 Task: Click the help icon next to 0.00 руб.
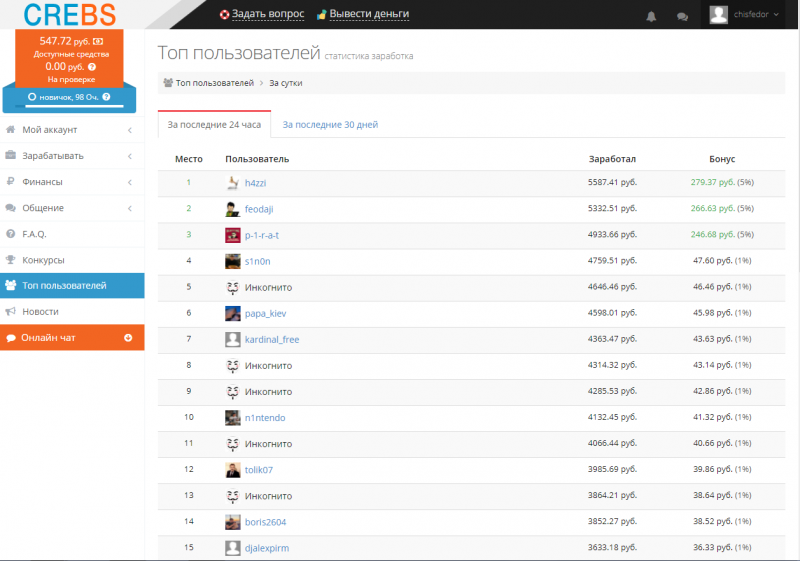tap(92, 67)
